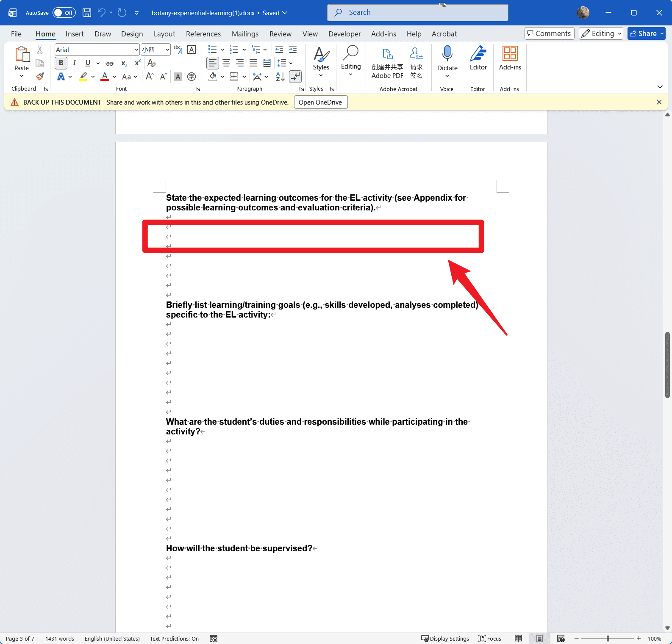Click the zoom slider handle
The image size is (672, 644).
coord(608,638)
